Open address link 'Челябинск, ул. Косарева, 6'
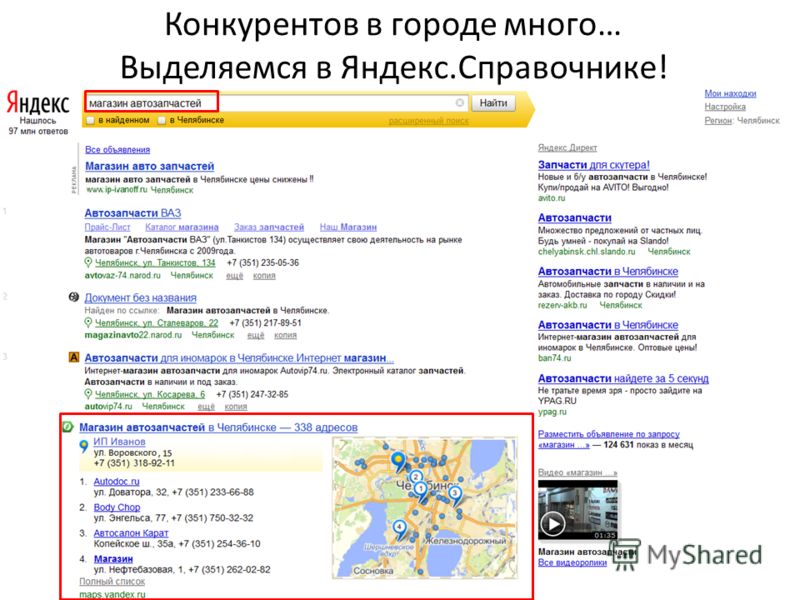 coord(150,395)
